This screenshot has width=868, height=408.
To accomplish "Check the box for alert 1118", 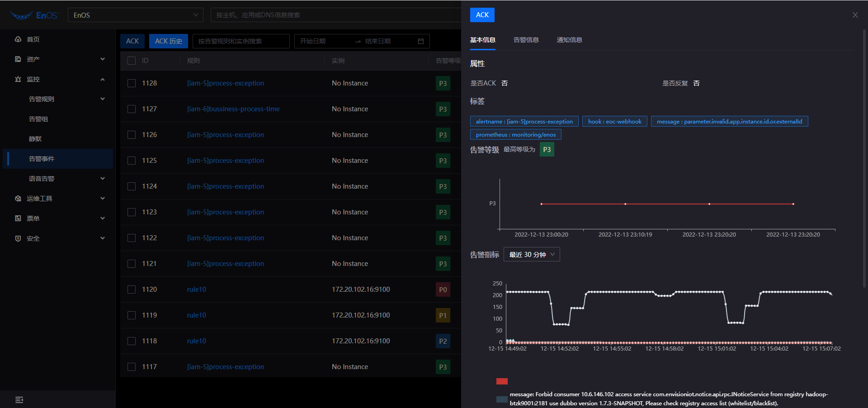I will pos(132,341).
